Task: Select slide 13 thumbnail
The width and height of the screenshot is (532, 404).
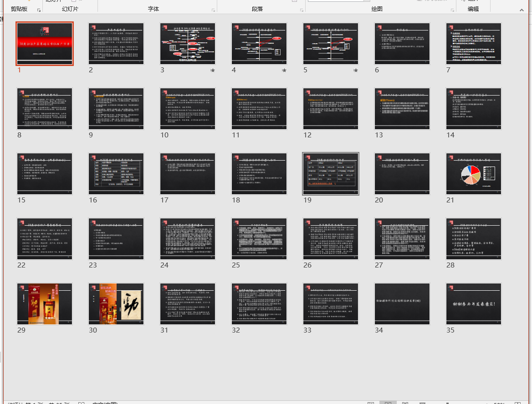Action: [x=402, y=109]
